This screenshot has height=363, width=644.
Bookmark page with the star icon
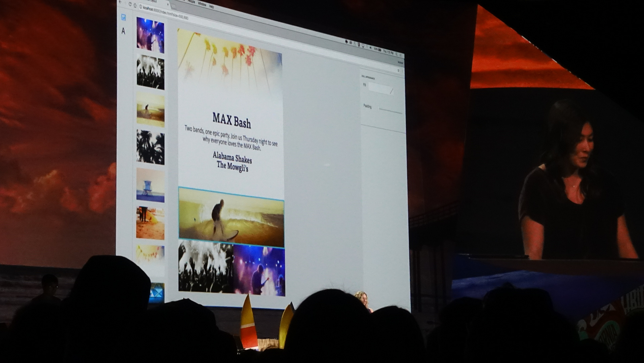[398, 71]
